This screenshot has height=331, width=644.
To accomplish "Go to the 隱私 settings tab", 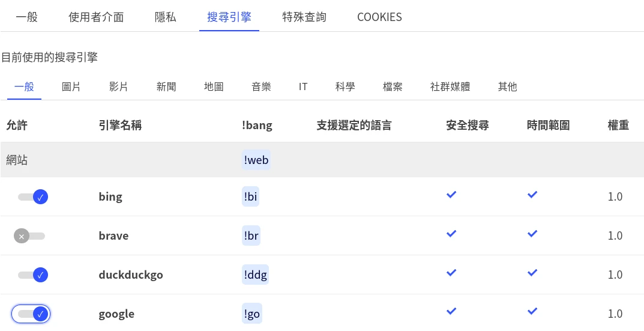I will 165,17.
